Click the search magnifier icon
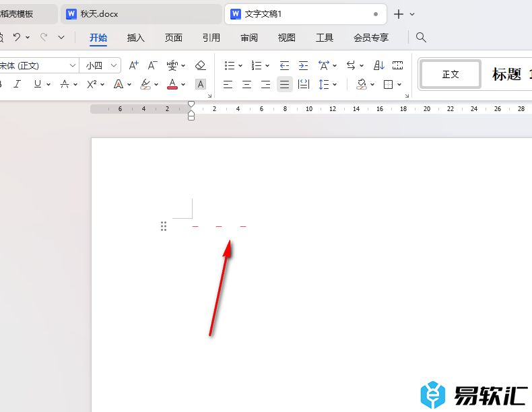Image resolution: width=532 pixels, height=412 pixels. click(x=421, y=37)
